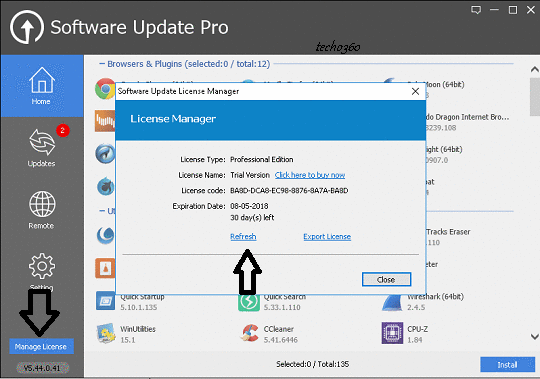540x379 pixels.
Task: Open the Home tab in sidebar
Action: pos(42,86)
